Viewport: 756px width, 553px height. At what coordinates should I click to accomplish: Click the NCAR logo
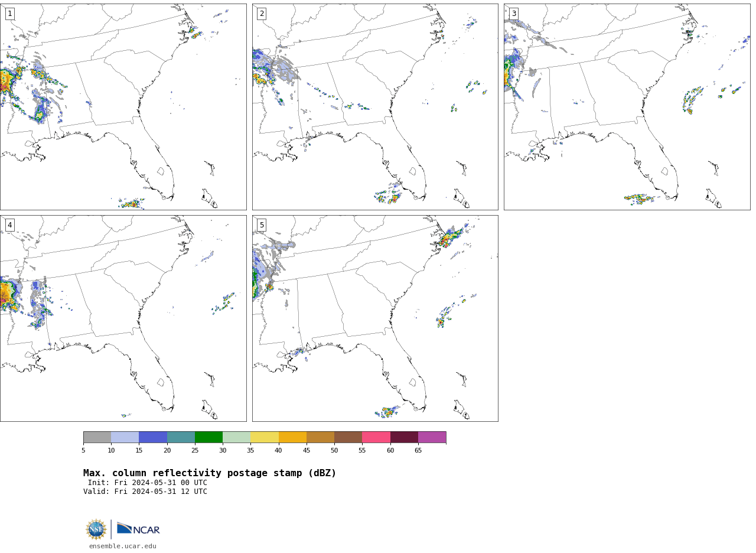[138, 529]
